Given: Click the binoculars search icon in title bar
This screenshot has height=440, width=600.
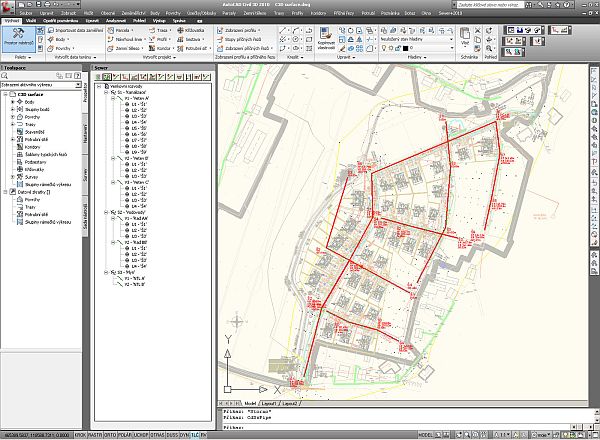Looking at the screenshot, I should (x=528, y=5).
